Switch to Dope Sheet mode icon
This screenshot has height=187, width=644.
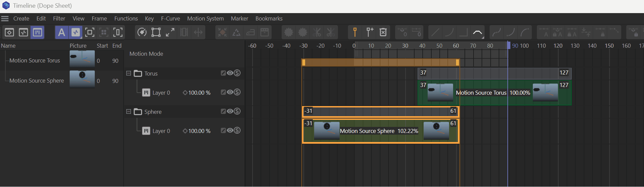coord(9,32)
